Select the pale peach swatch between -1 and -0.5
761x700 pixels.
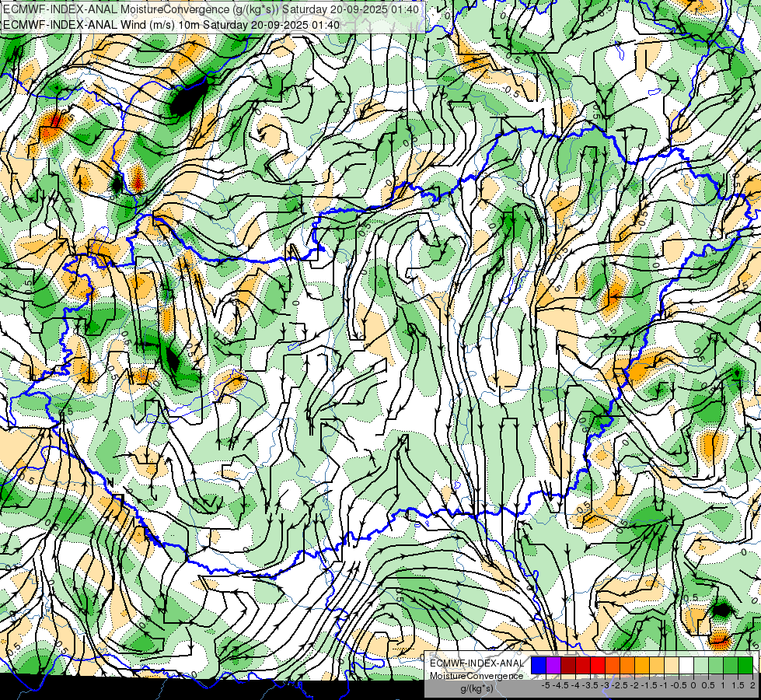pyautogui.click(x=672, y=665)
